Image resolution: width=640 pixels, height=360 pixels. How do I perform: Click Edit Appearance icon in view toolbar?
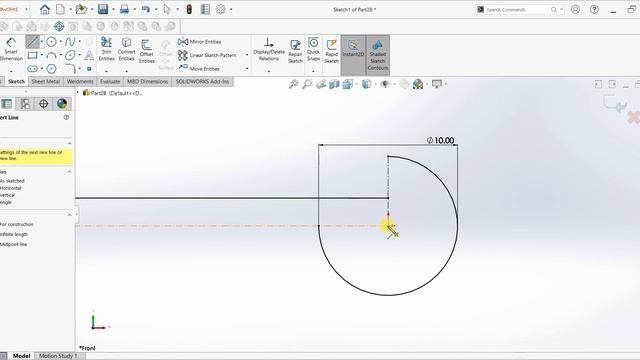click(x=404, y=84)
